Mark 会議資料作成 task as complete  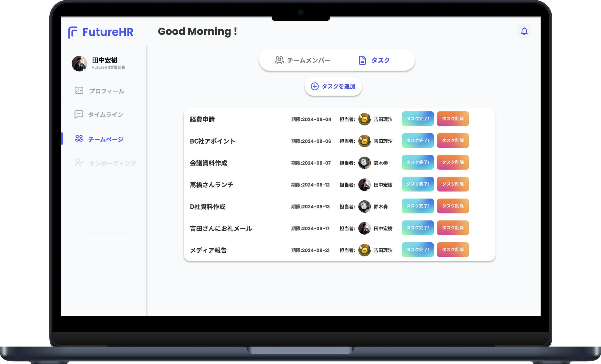pyautogui.click(x=417, y=162)
